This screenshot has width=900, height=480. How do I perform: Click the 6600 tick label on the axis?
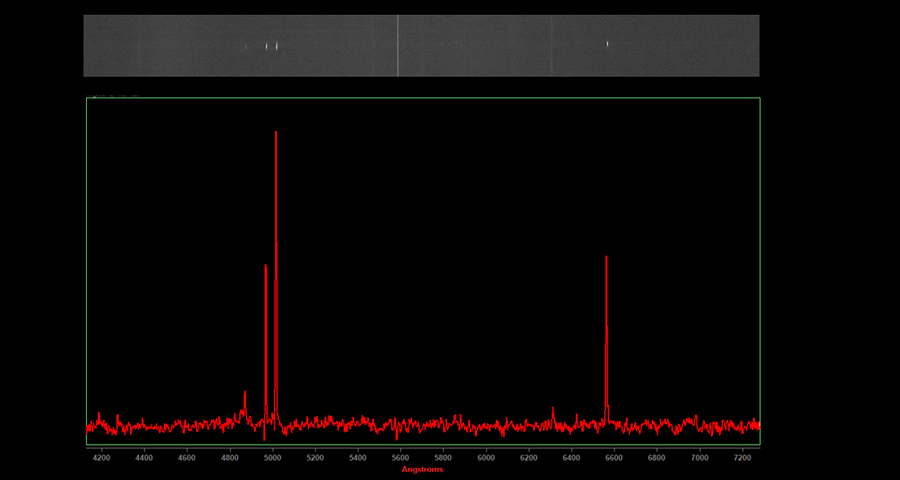tap(614, 457)
